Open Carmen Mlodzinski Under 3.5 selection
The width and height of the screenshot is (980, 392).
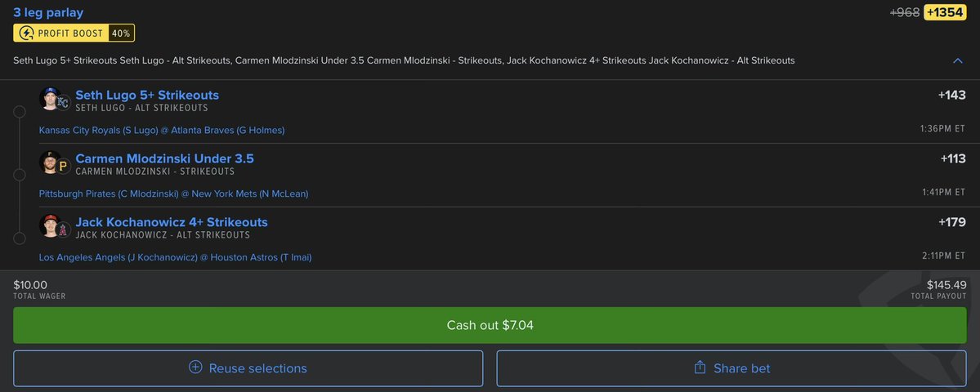164,158
